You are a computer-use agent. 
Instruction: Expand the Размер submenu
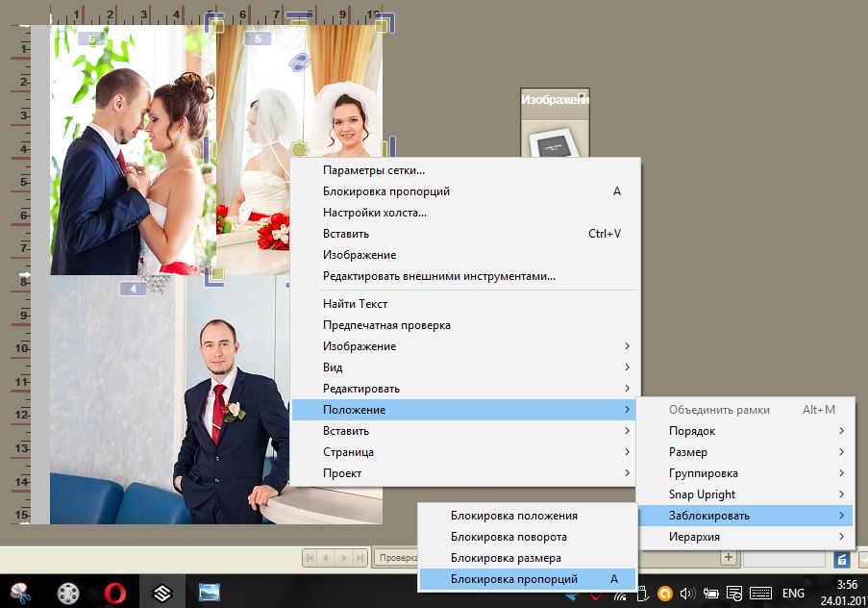click(x=746, y=452)
